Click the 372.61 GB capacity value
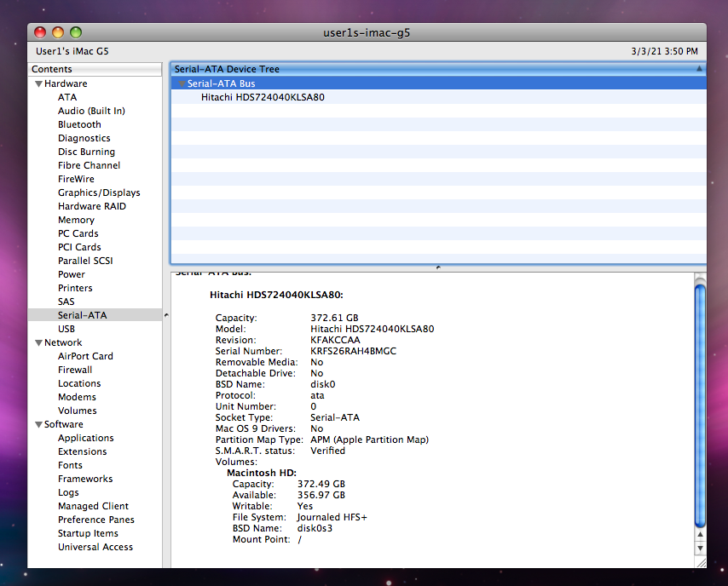 coord(334,318)
